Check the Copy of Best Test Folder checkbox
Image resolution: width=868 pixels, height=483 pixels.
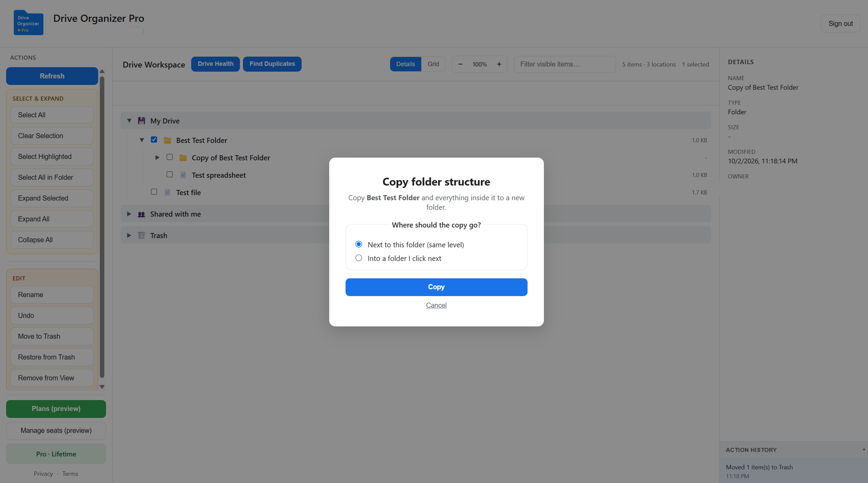point(169,157)
